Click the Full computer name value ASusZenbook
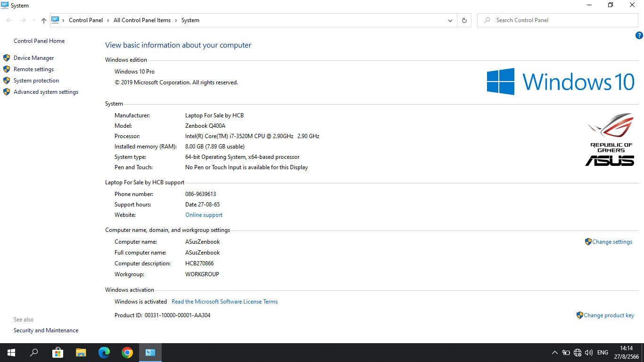This screenshot has width=644, height=362. point(202,253)
